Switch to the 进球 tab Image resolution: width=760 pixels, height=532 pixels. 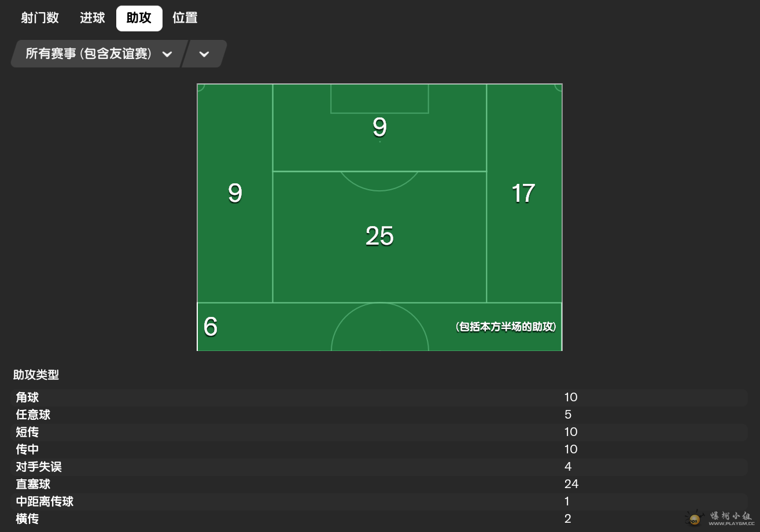coord(93,18)
